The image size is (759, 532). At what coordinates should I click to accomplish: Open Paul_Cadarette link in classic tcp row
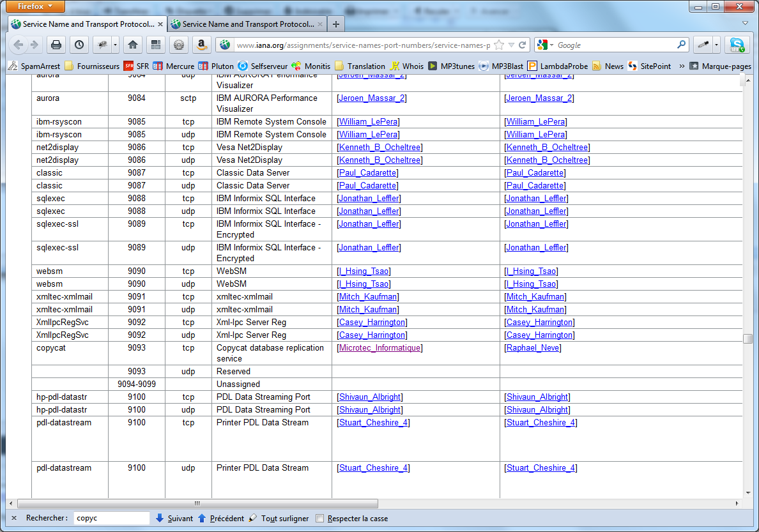click(x=367, y=173)
